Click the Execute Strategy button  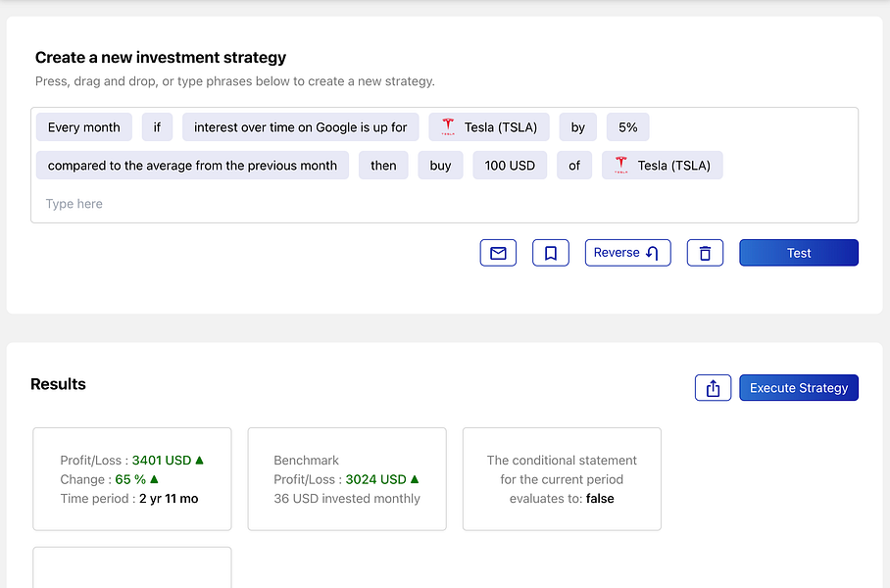coord(799,388)
